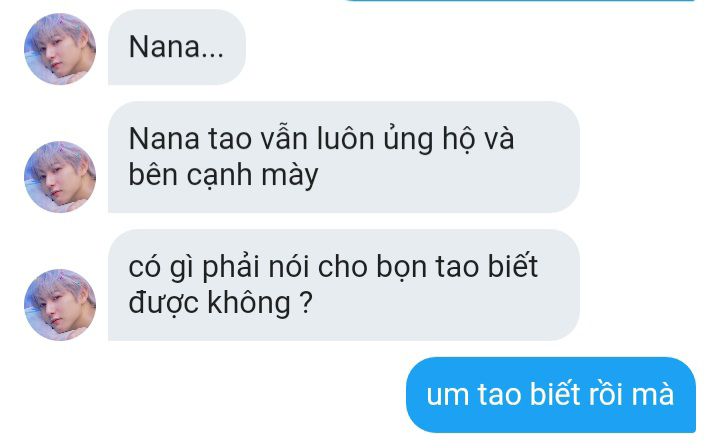Click the word "biết" in the third gray message

512,265
